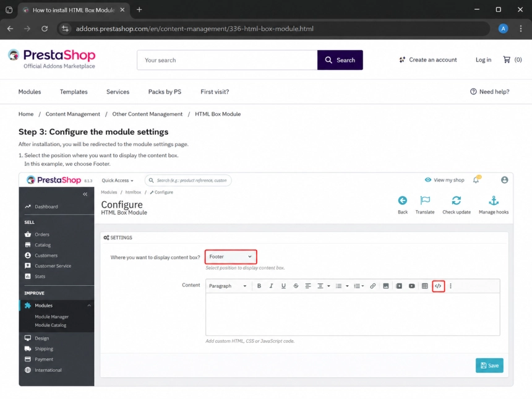
Task: Insert a link via chain icon
Action: 372,286
